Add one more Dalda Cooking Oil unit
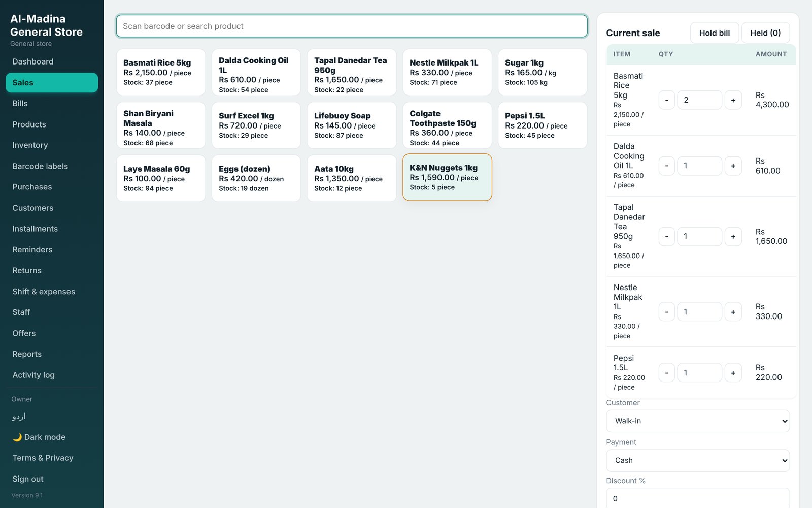This screenshot has height=508, width=812. [733, 166]
